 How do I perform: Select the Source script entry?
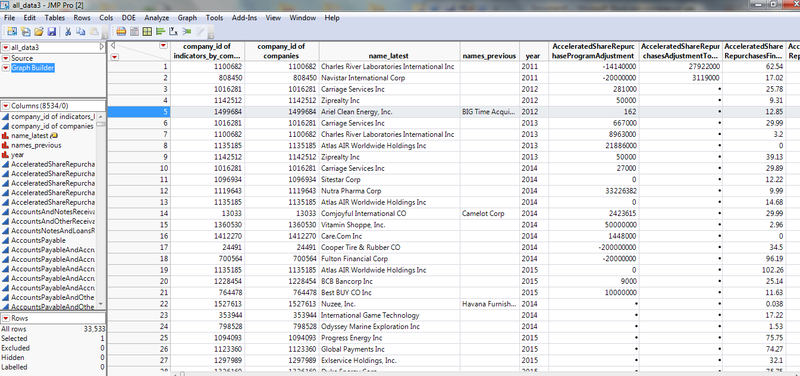click(22, 58)
